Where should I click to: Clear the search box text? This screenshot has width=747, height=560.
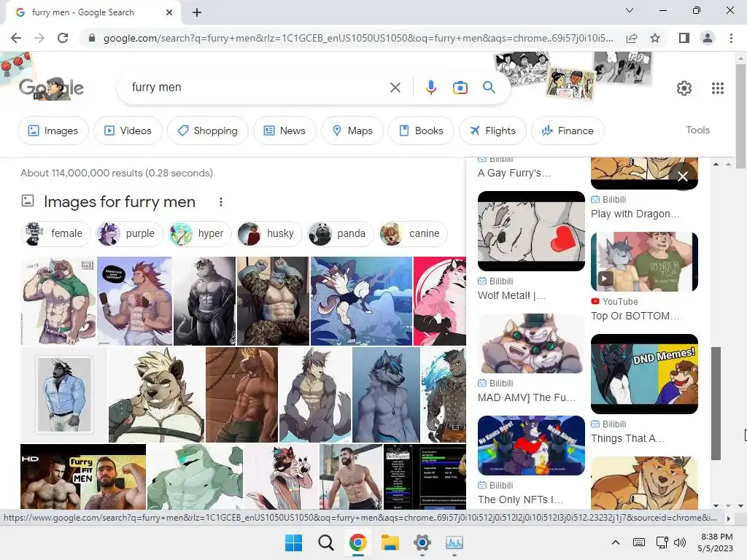pos(395,87)
